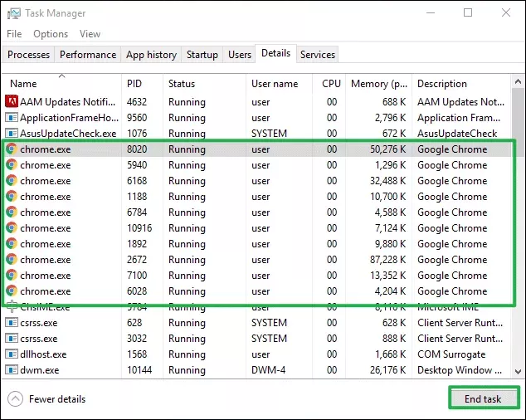Click the scrollbar down arrow

coord(518,371)
